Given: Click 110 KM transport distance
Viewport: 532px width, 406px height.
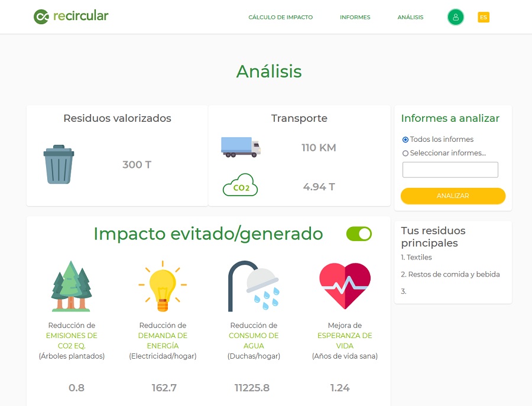Looking at the screenshot, I should pyautogui.click(x=319, y=148).
